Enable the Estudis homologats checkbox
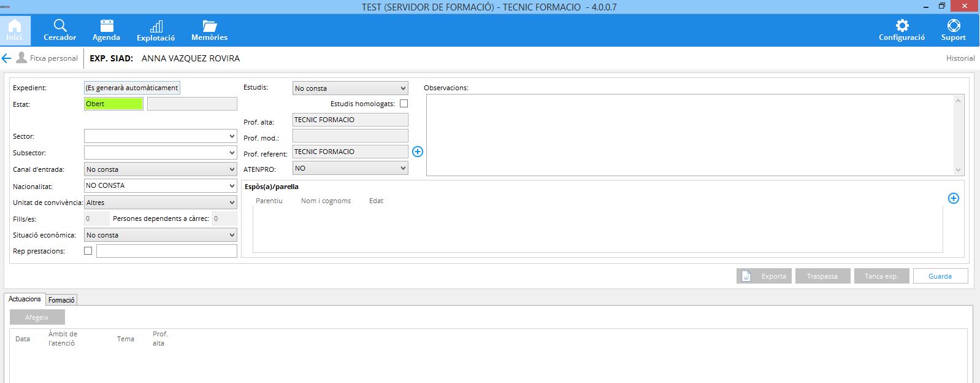This screenshot has width=980, height=383. (x=404, y=104)
